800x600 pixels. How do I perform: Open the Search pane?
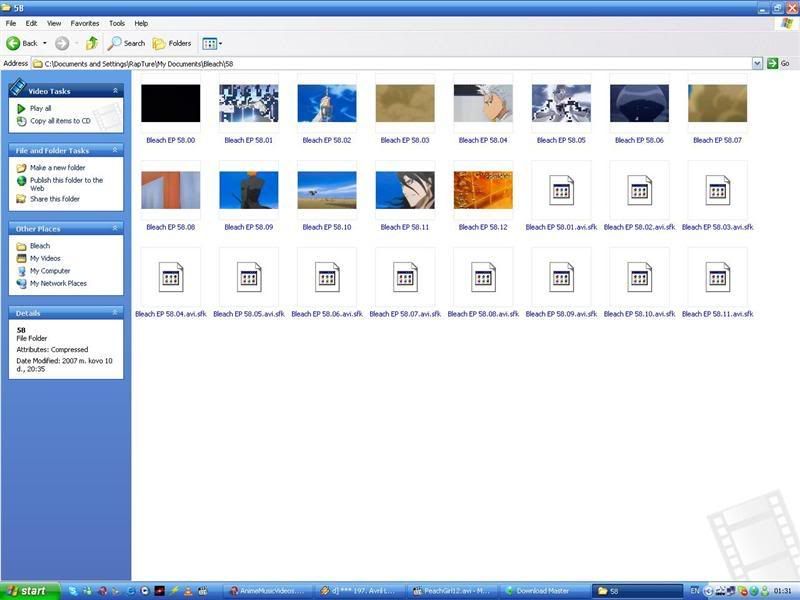tap(127, 43)
